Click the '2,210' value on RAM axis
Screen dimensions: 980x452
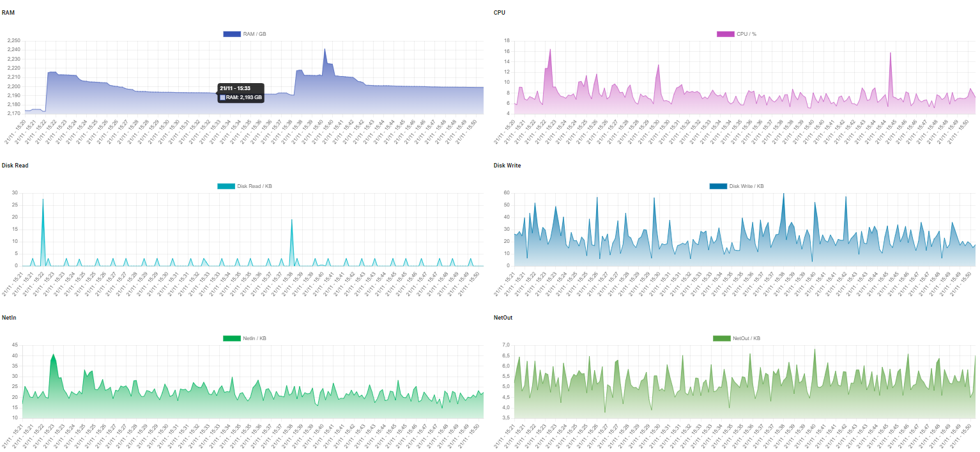point(13,77)
